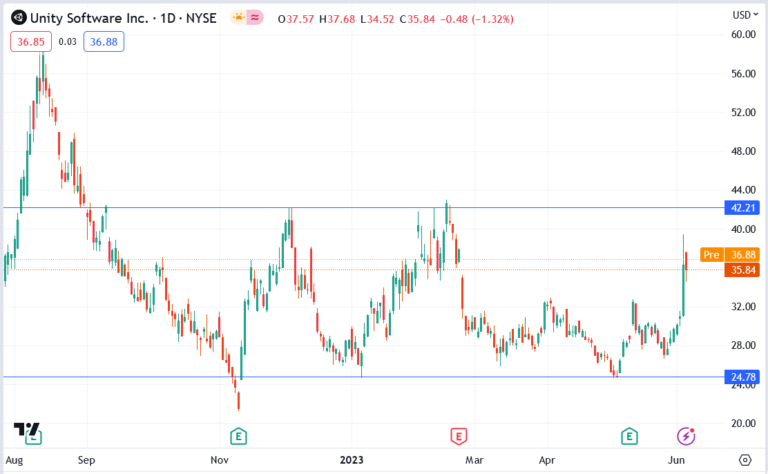Click the 2023 label on time axis
The height and width of the screenshot is (474, 768).
point(353,461)
